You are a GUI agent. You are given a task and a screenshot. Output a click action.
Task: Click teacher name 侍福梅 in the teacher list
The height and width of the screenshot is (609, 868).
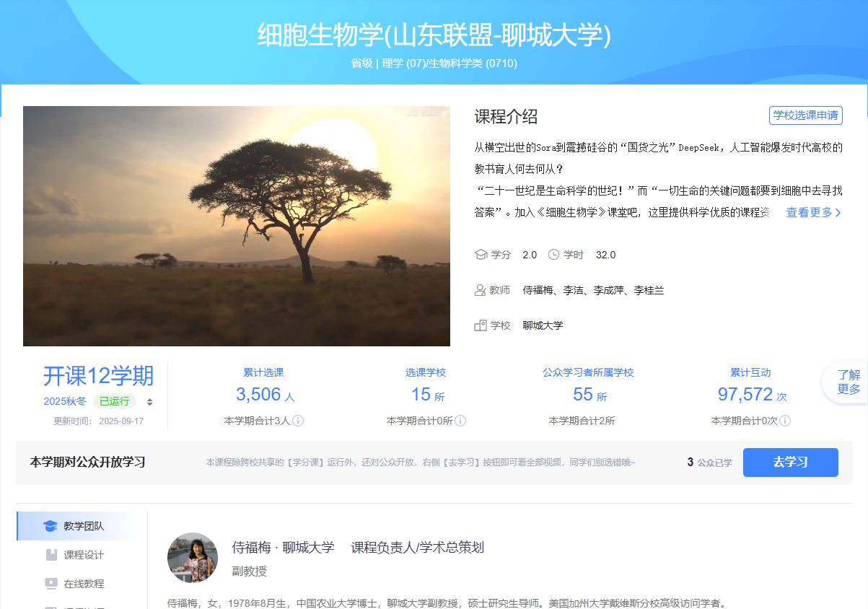538,290
